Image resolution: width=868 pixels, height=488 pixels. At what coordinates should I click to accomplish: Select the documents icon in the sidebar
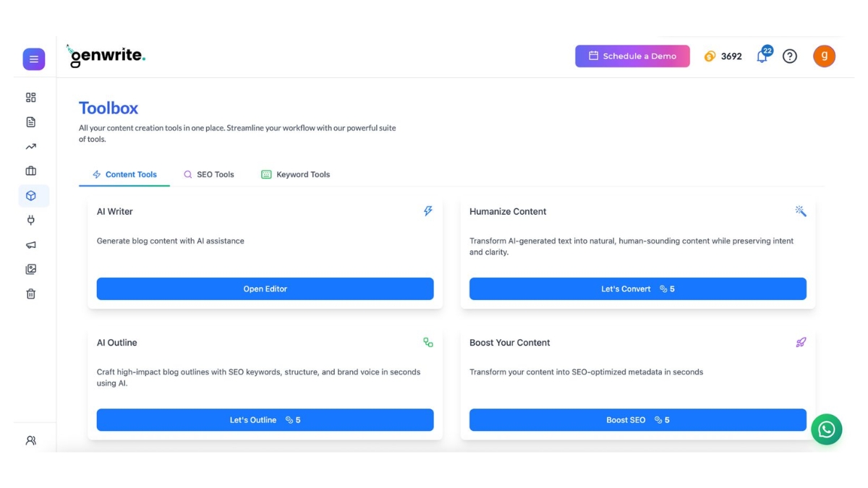[30, 121]
